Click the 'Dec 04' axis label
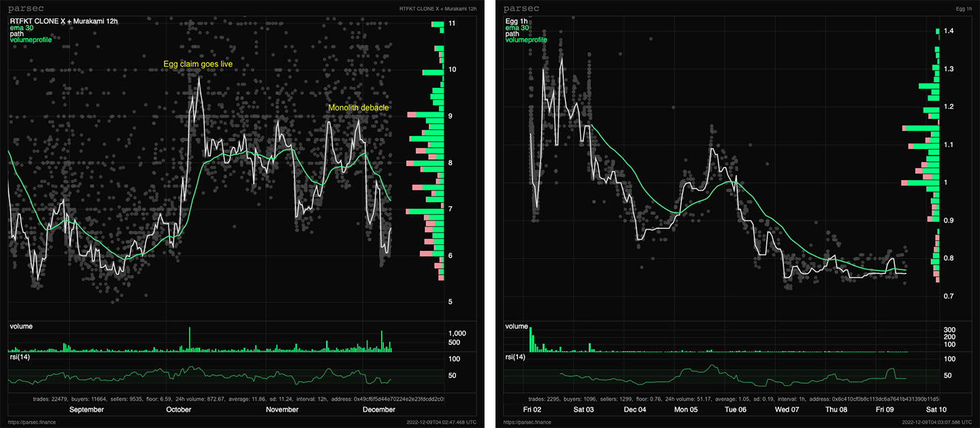 [634, 410]
